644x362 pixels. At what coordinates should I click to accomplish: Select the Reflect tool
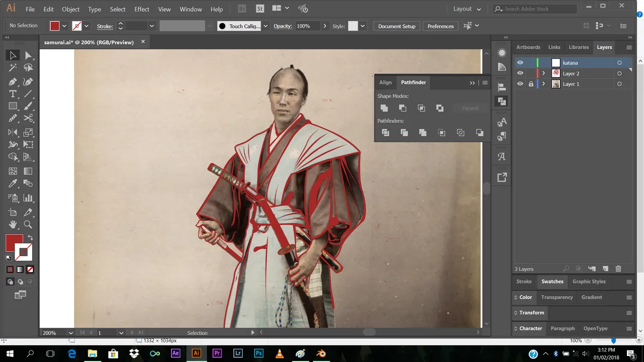click(x=13, y=133)
